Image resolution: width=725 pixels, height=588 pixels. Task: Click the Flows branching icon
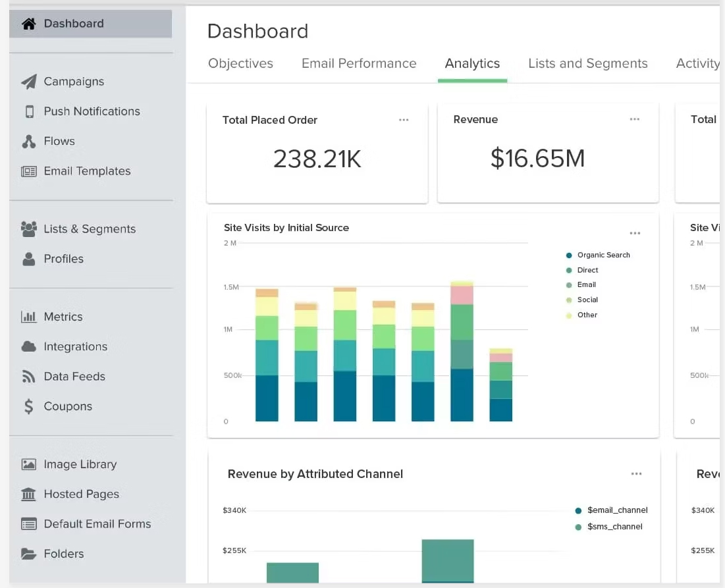(28, 142)
